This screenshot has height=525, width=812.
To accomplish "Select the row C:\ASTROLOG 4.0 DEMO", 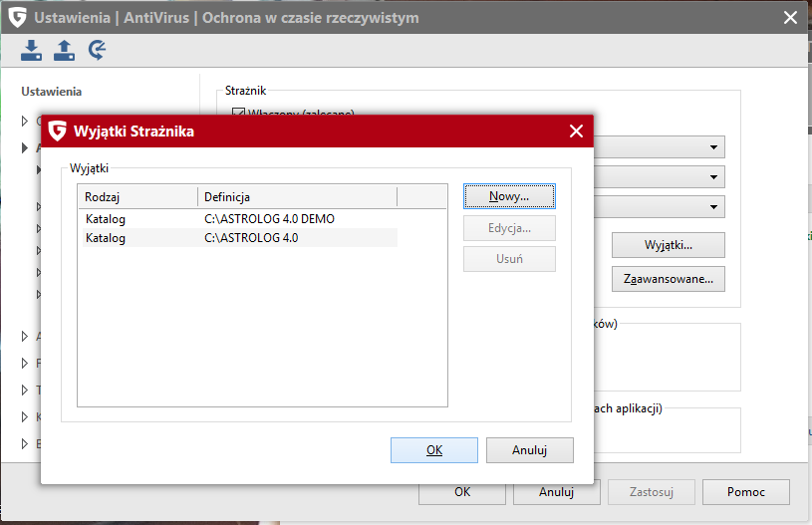I will (x=240, y=219).
